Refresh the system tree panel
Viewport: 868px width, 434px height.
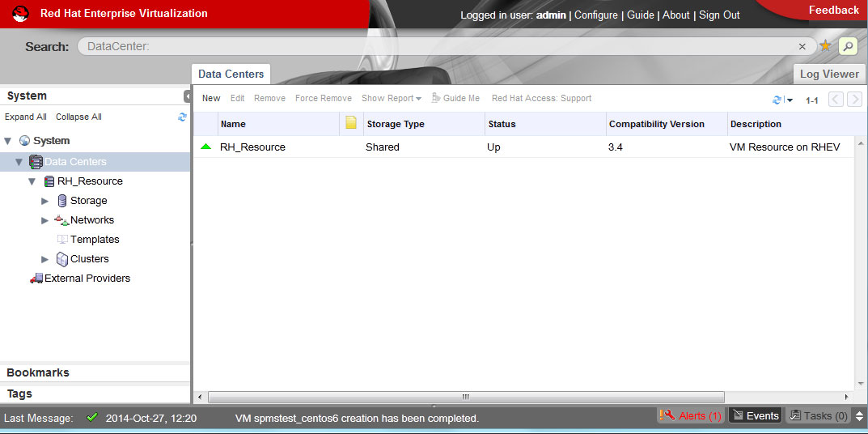point(182,117)
